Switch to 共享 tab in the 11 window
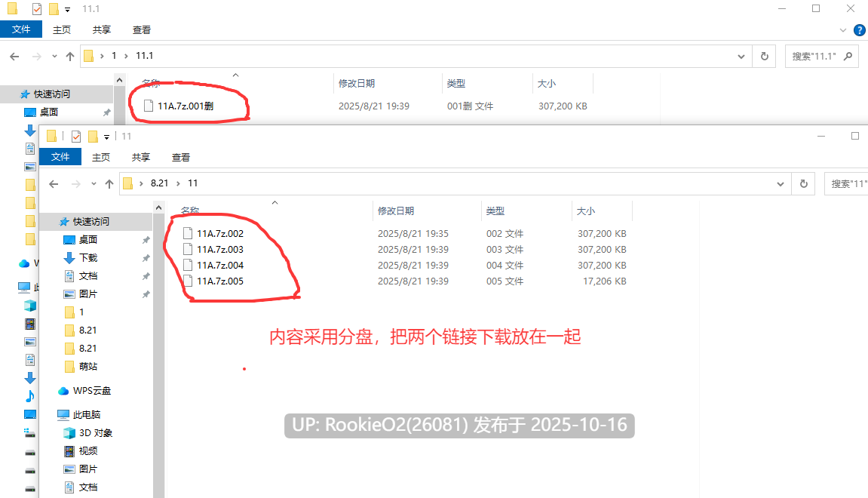This screenshot has width=868, height=498. [x=140, y=157]
